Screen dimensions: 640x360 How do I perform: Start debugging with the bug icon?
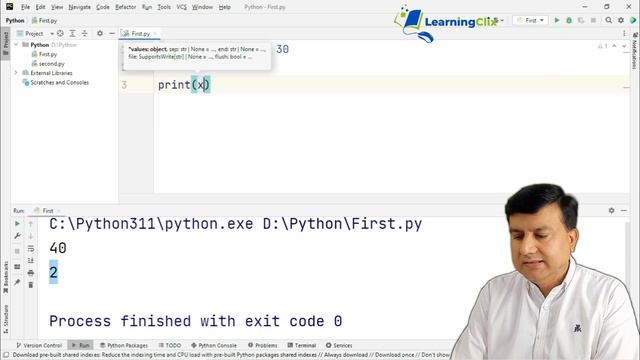(x=569, y=20)
